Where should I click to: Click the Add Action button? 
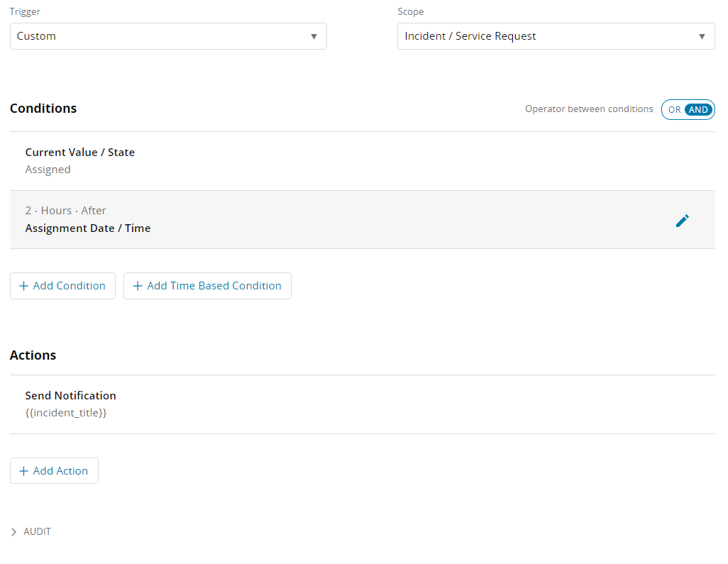click(x=54, y=470)
